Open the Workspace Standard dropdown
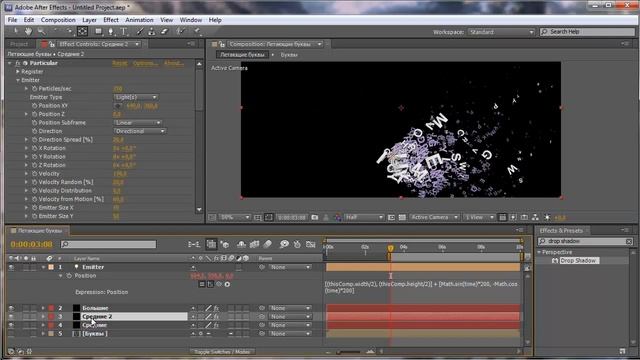 (501, 32)
